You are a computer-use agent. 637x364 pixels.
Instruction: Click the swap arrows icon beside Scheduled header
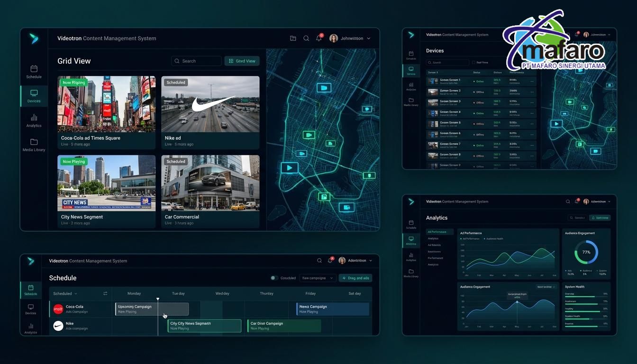coord(105,293)
